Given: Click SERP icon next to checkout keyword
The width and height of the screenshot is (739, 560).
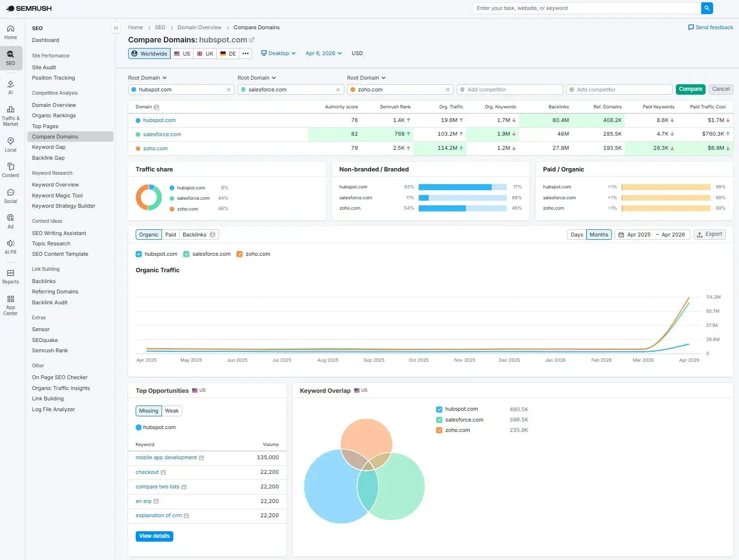Looking at the screenshot, I should click(x=163, y=472).
